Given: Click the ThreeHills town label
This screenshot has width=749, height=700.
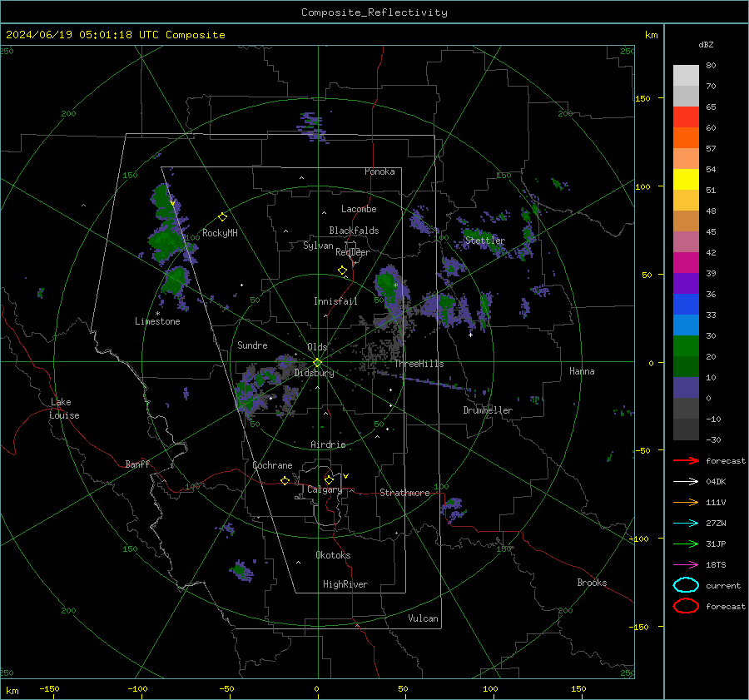Looking at the screenshot, I should click(419, 364).
